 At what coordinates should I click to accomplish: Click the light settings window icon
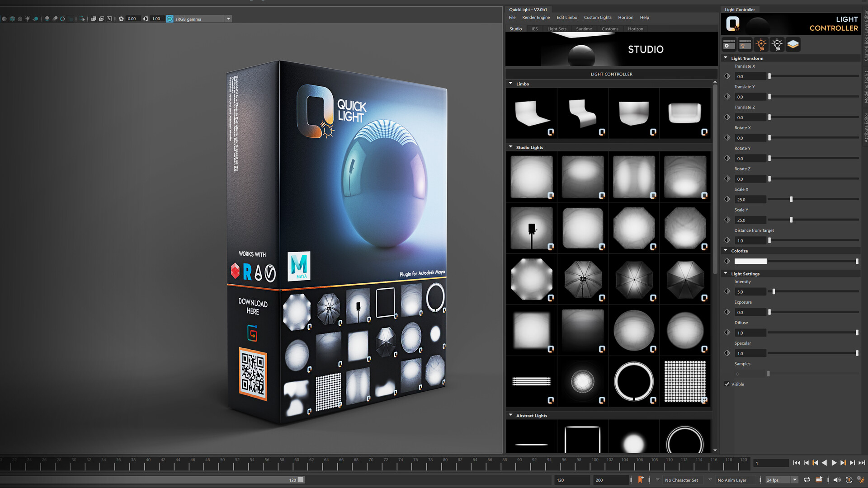(x=745, y=44)
